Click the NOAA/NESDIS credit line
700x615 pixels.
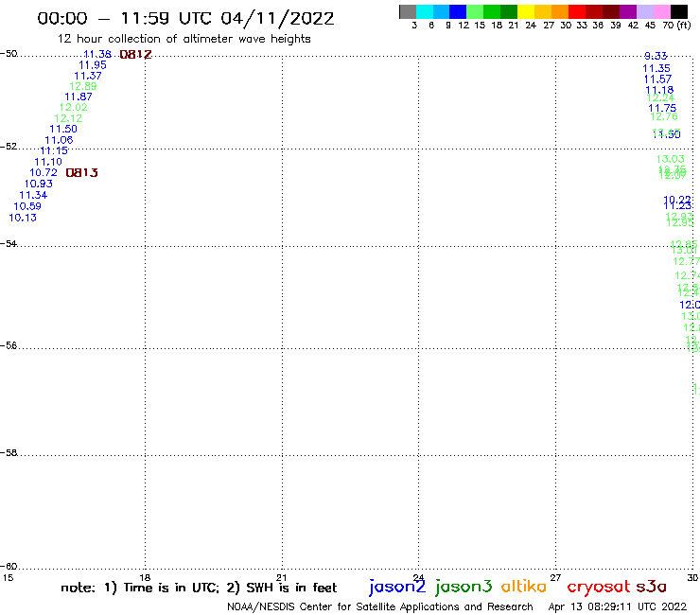pos(380,606)
